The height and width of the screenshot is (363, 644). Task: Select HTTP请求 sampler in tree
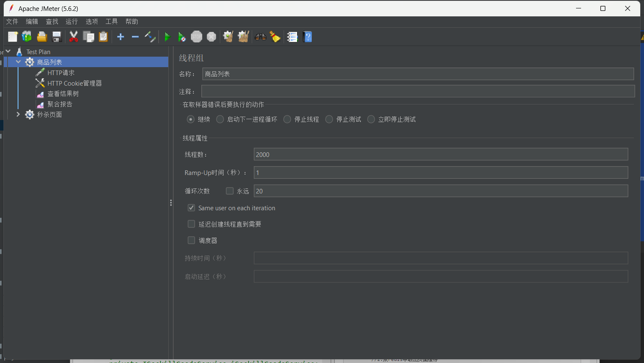pyautogui.click(x=61, y=73)
